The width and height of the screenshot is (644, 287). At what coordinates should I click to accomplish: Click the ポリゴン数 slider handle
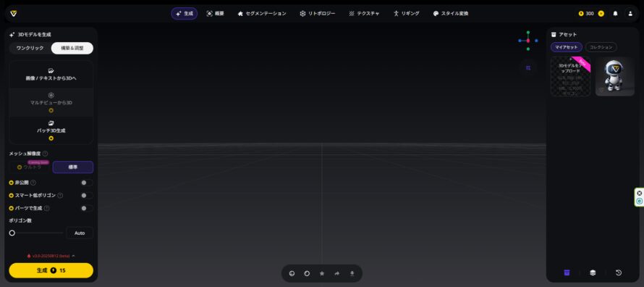pos(12,233)
